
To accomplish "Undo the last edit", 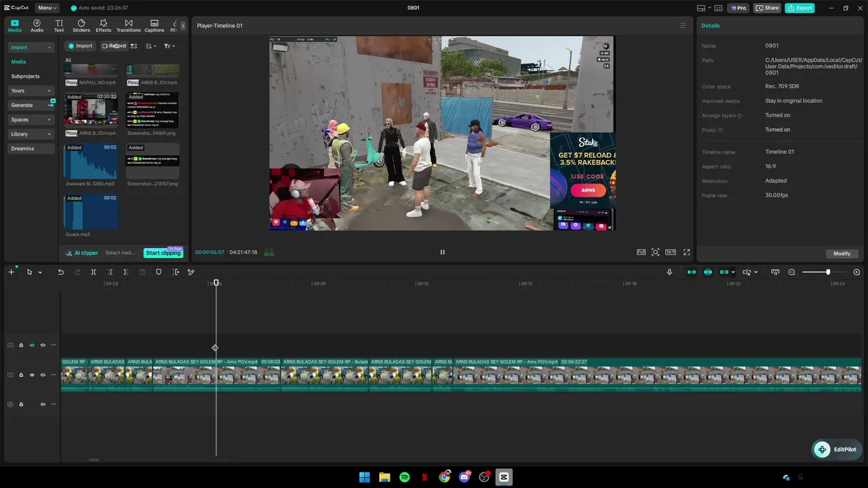I will pos(60,272).
